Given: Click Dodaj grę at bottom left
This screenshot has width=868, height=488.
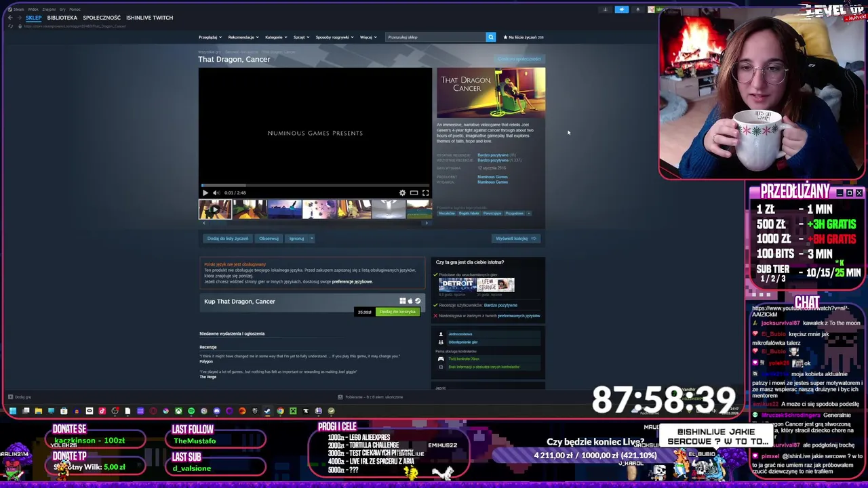Looking at the screenshot, I should click(x=19, y=397).
